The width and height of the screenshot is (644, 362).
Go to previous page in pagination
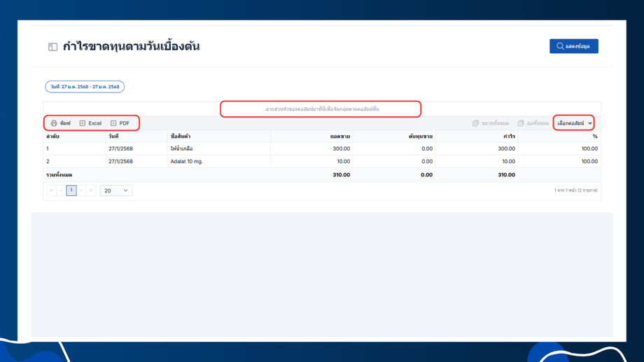[x=61, y=190]
